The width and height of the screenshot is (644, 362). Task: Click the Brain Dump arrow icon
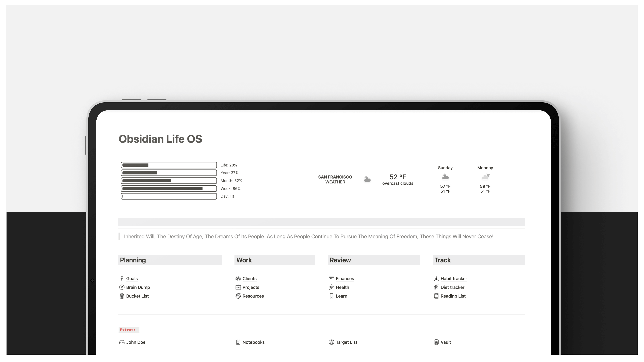click(122, 287)
